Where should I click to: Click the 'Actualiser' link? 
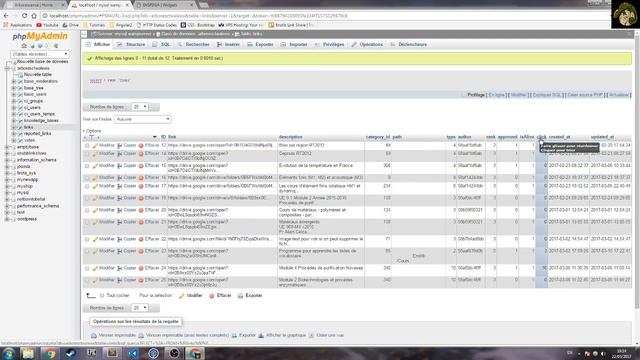pos(619,95)
